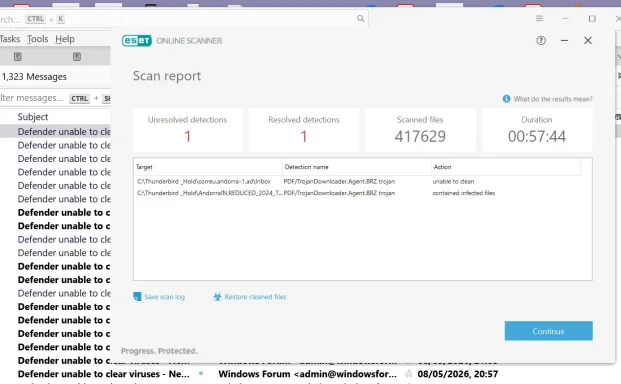
Task: Click right toolbar icon under Help menu
Action: click(77, 57)
